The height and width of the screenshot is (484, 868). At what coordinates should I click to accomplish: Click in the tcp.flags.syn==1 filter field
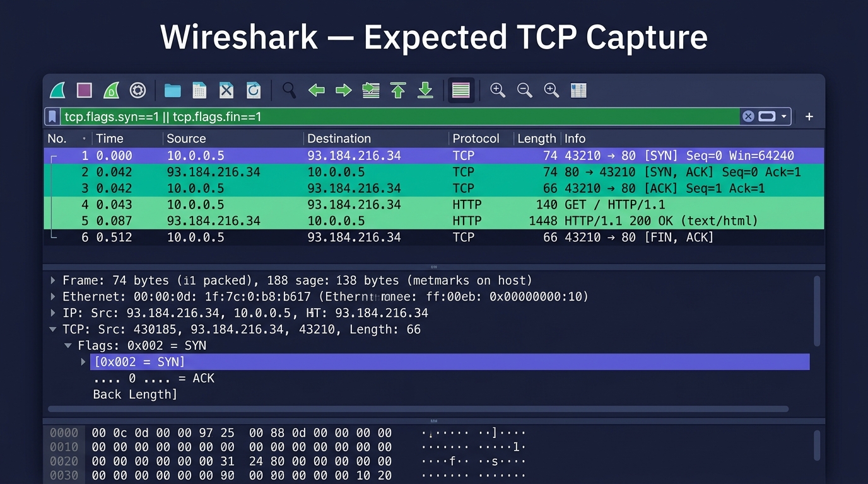coord(400,117)
